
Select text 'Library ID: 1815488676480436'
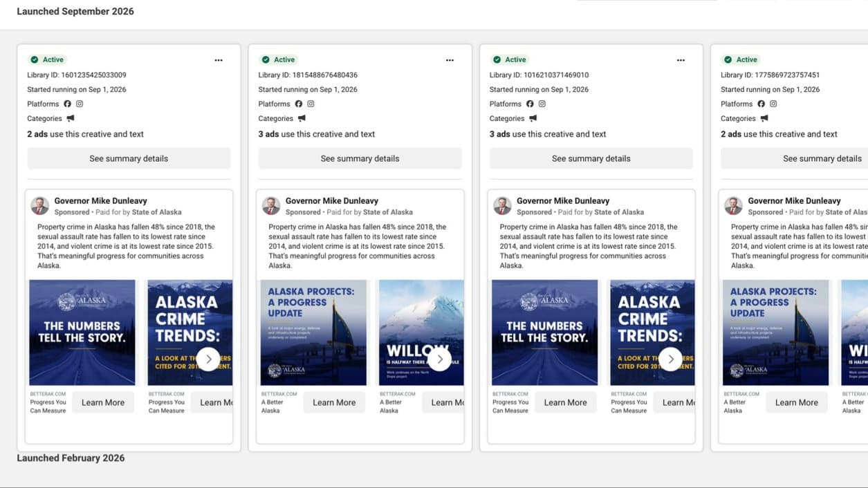click(308, 75)
